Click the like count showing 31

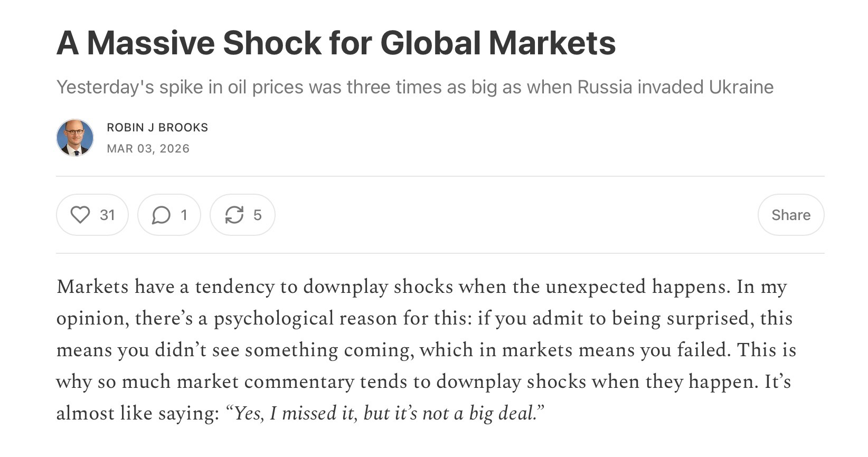tap(107, 215)
